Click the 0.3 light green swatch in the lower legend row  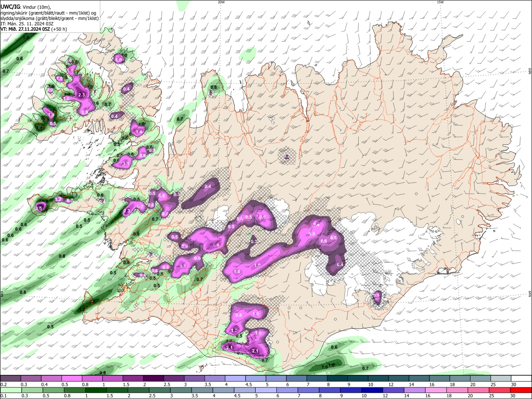click(x=32, y=390)
